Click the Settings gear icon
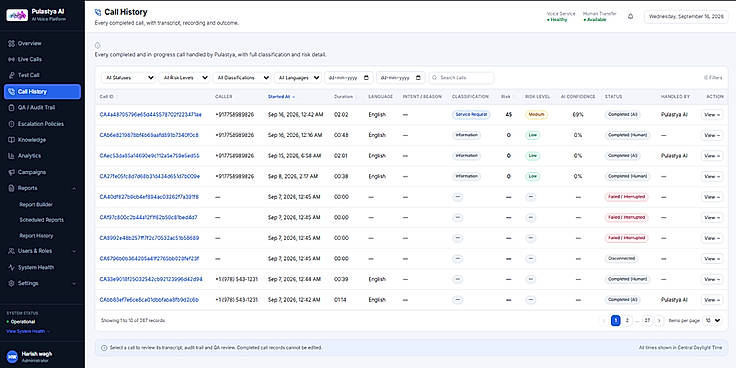 click(12, 284)
